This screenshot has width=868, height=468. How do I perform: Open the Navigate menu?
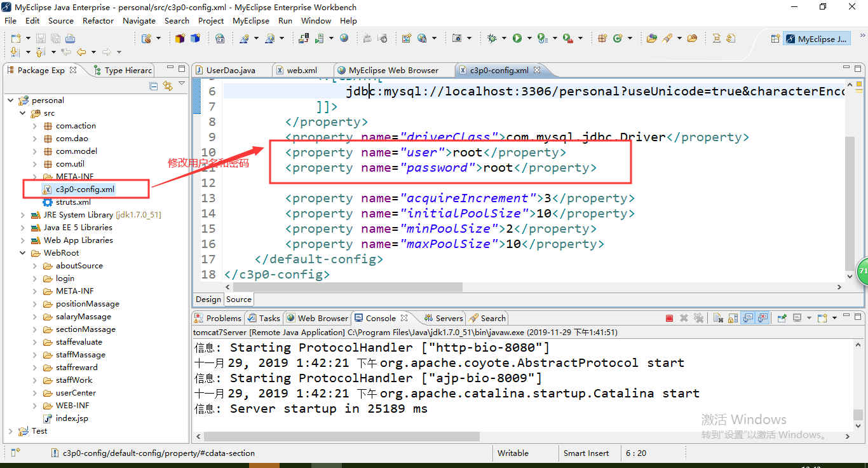pos(139,20)
